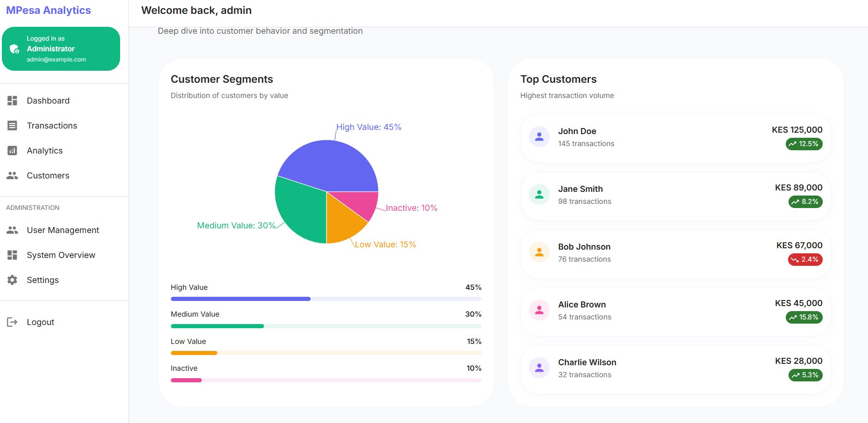Click the Analytics chart icon

(12, 151)
